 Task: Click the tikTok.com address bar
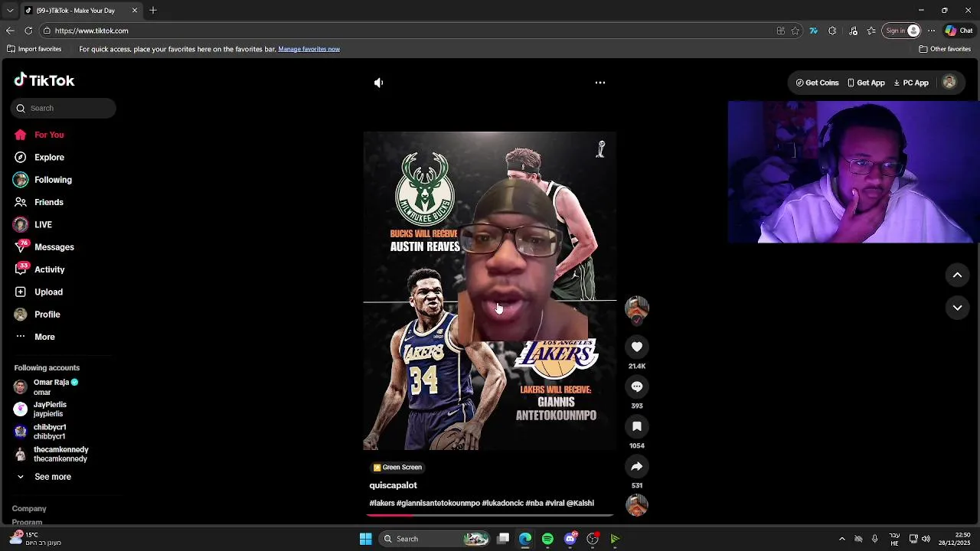[406, 31]
